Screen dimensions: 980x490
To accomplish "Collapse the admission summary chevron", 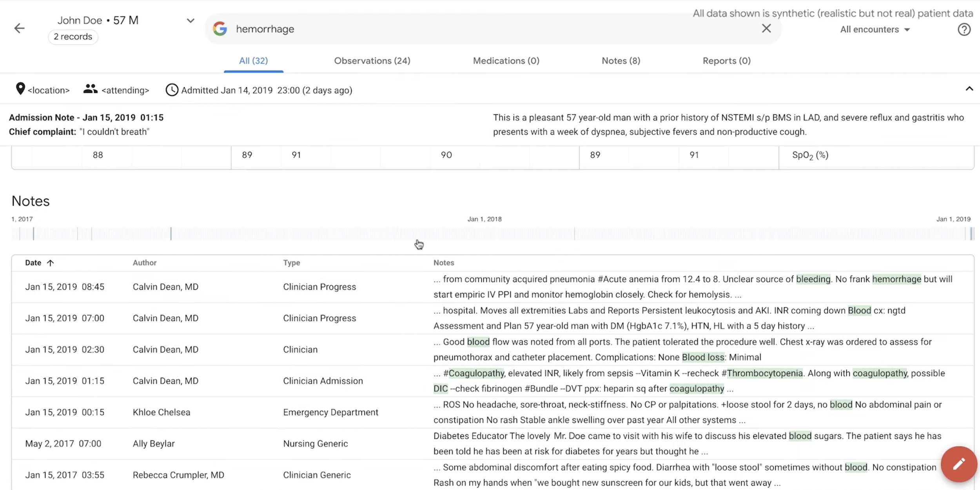I will coord(969,89).
